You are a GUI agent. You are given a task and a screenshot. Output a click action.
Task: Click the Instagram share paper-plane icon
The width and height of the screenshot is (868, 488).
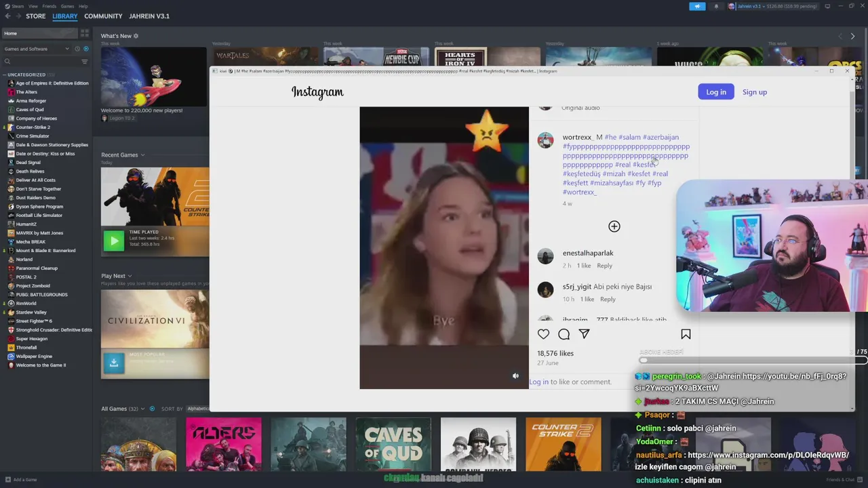click(x=584, y=334)
